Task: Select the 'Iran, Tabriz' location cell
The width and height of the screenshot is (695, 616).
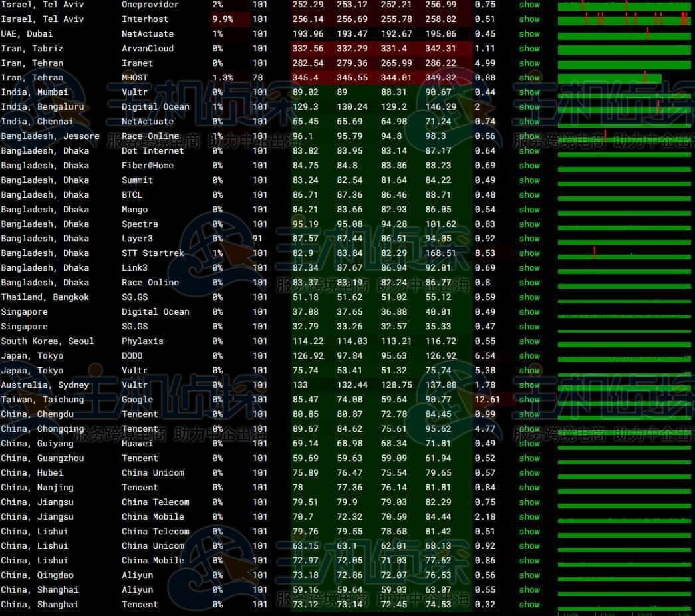Action: 32,49
